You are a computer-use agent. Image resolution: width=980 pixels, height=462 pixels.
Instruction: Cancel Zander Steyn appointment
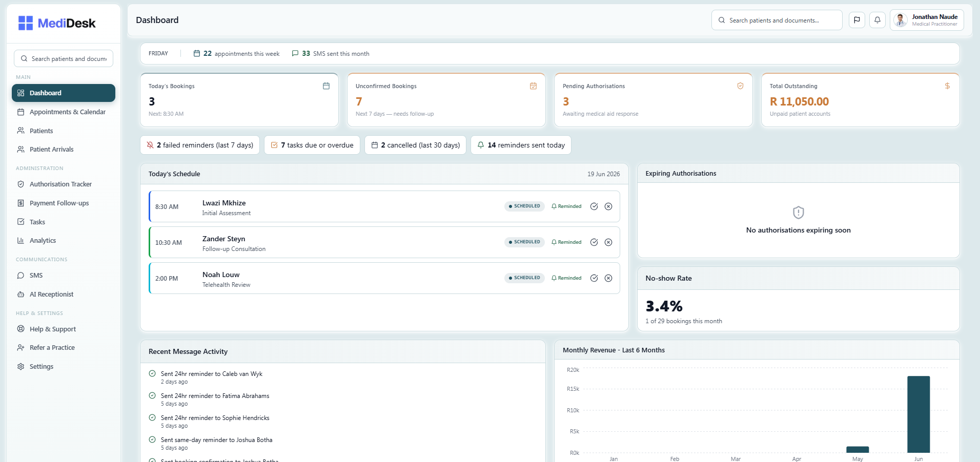click(x=608, y=242)
